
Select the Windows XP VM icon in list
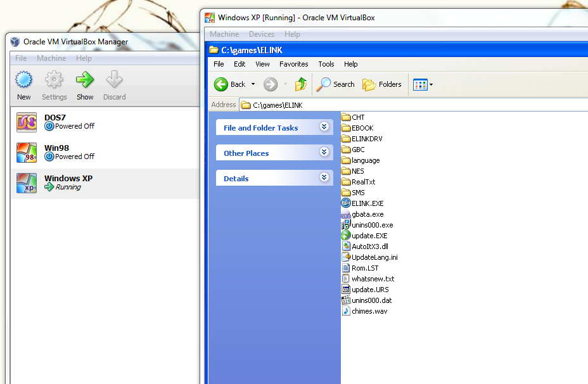pyautogui.click(x=26, y=183)
